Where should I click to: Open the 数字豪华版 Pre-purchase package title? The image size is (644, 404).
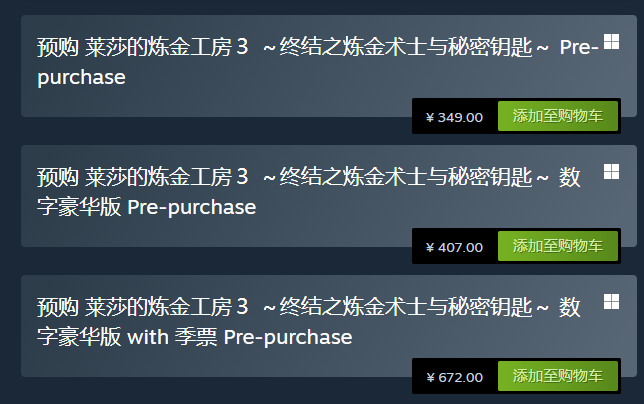coord(308,192)
